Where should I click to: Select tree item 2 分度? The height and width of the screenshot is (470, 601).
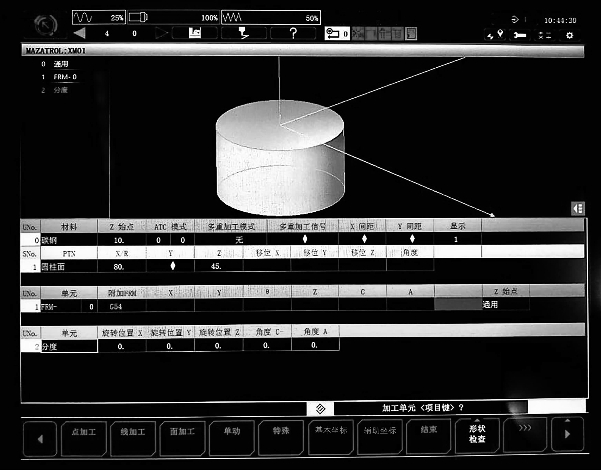55,90
